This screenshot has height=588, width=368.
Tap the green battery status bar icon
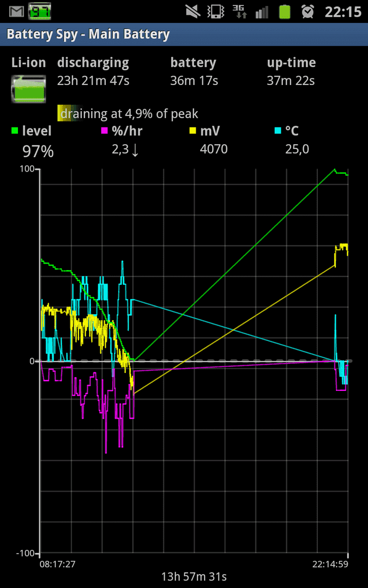(285, 11)
